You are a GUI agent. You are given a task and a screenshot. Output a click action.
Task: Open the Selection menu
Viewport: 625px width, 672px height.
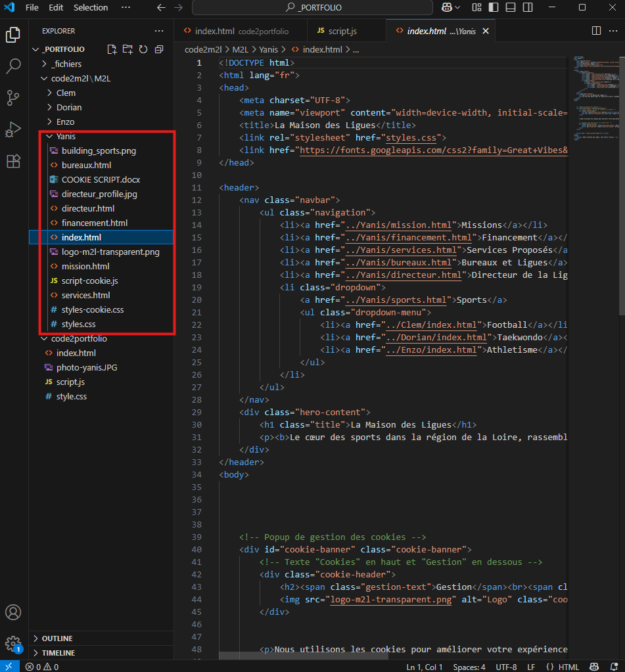[91, 7]
